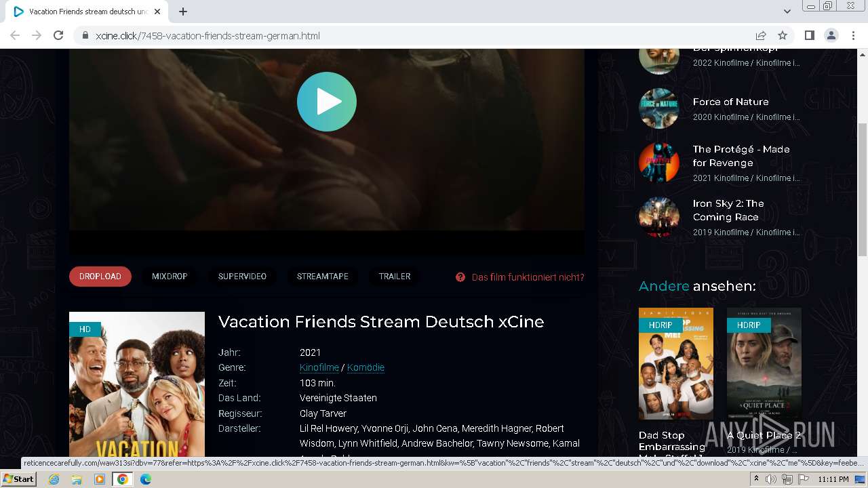868x488 pixels.
Task: Open the Windows Start menu
Action: click(19, 479)
